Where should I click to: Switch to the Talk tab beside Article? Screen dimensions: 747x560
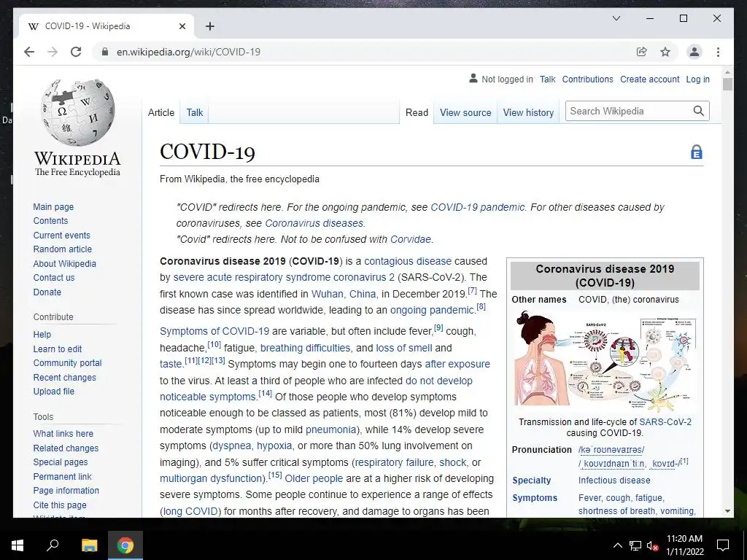194,112
